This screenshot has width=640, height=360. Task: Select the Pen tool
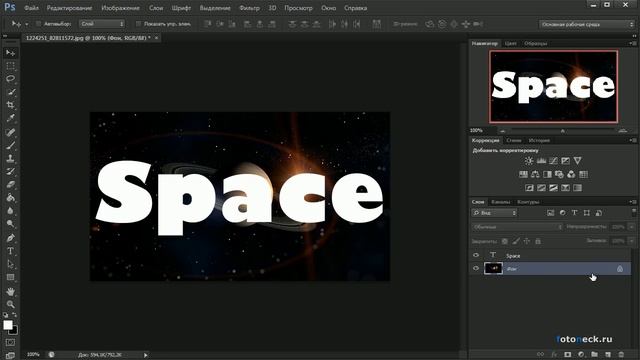pyautogui.click(x=11, y=238)
